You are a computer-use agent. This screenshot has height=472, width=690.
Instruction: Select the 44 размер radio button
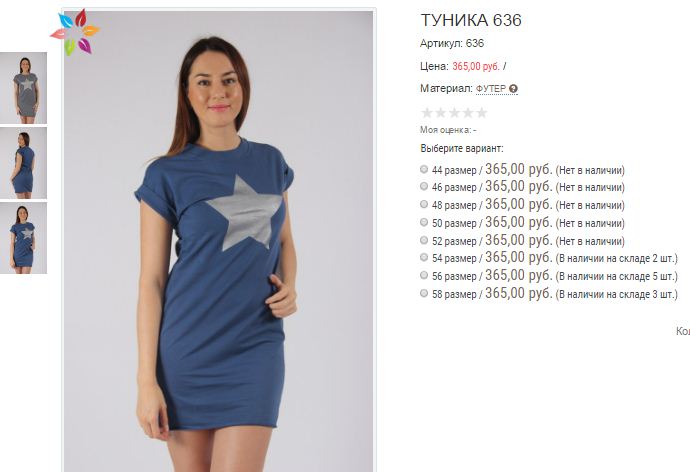click(424, 169)
